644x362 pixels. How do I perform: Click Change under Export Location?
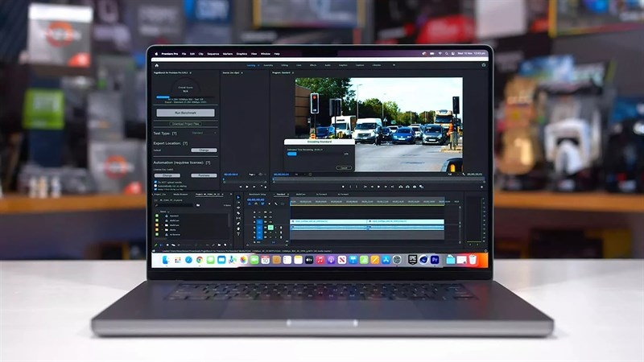[x=204, y=150]
